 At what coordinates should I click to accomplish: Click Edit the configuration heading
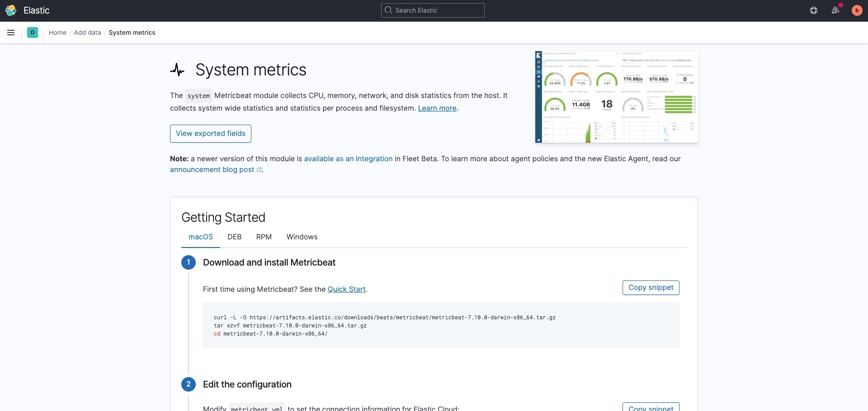247,385
